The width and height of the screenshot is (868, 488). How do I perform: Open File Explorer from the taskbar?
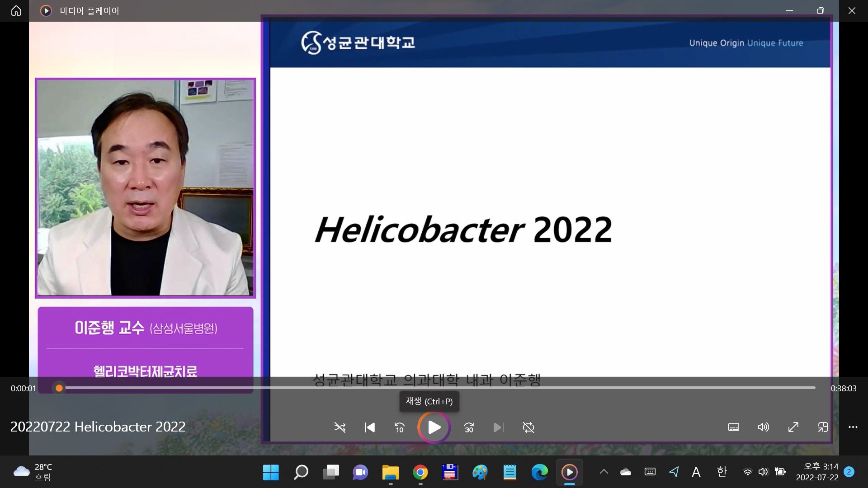pos(391,472)
